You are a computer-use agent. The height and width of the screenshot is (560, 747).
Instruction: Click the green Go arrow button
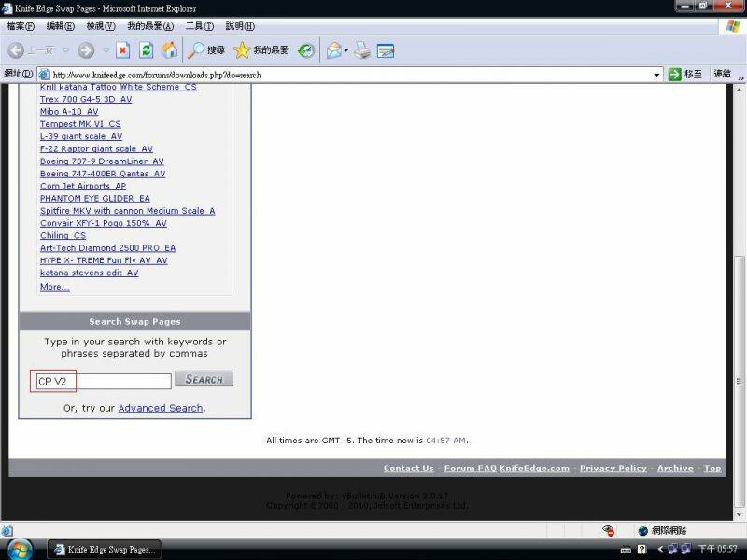pos(674,75)
